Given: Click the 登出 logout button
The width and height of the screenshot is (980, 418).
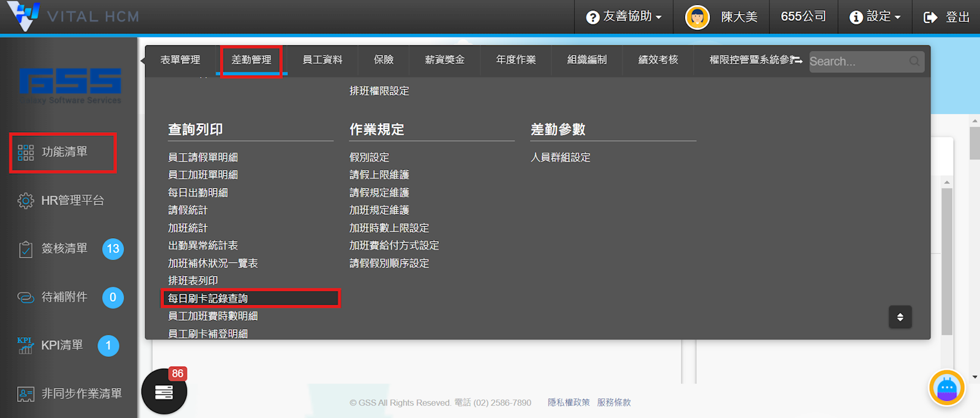Looking at the screenshot, I should click(x=946, y=17).
